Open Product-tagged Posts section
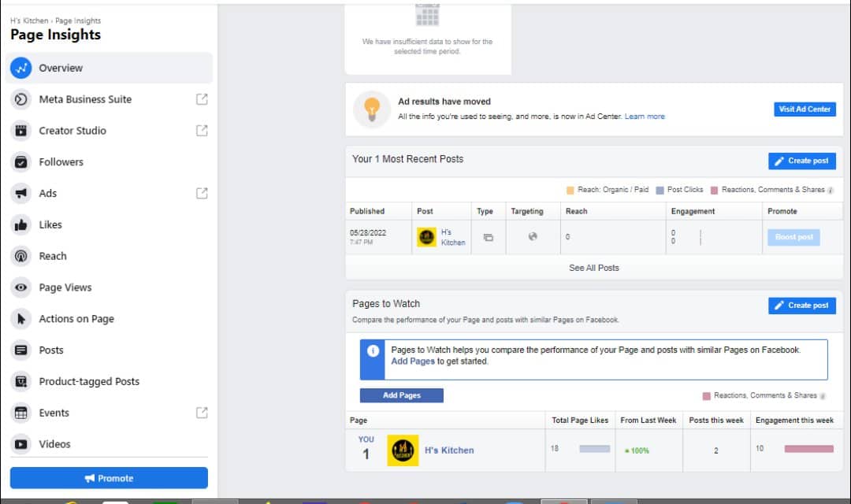Image resolution: width=851 pixels, height=504 pixels. [x=109, y=381]
